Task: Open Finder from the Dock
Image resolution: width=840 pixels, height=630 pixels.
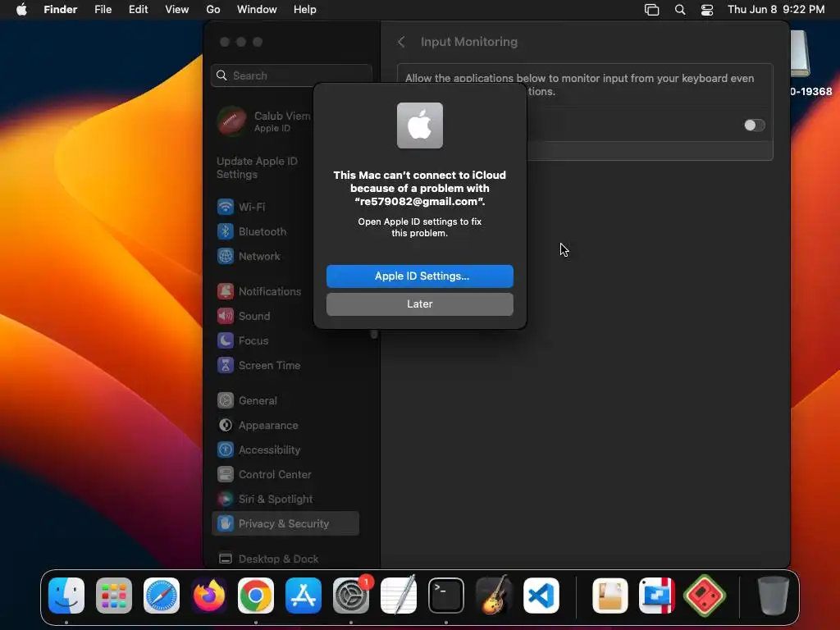Action: pyautogui.click(x=66, y=596)
